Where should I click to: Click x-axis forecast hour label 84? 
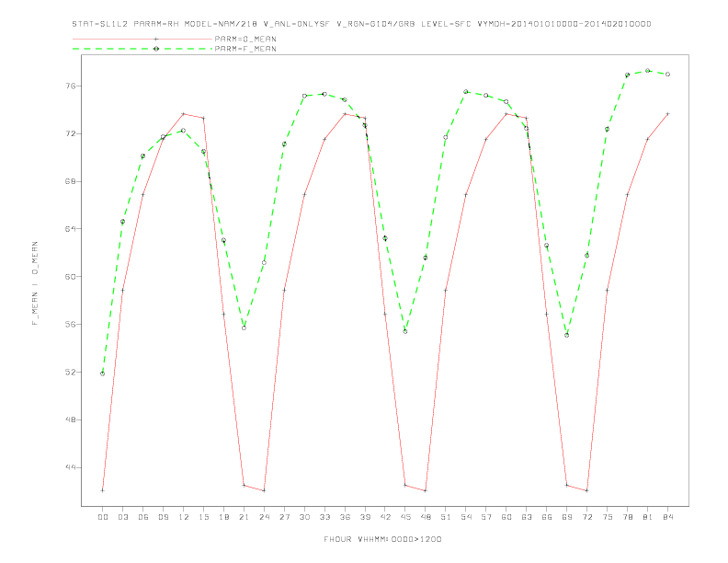[x=667, y=517]
